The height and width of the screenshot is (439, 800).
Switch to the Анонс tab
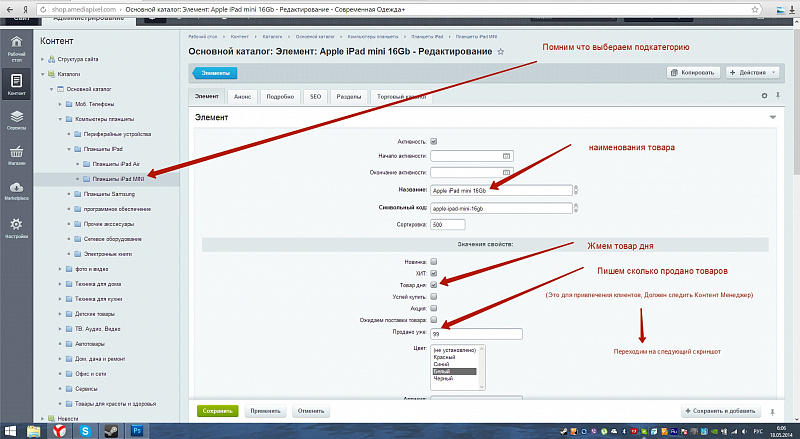(x=242, y=96)
